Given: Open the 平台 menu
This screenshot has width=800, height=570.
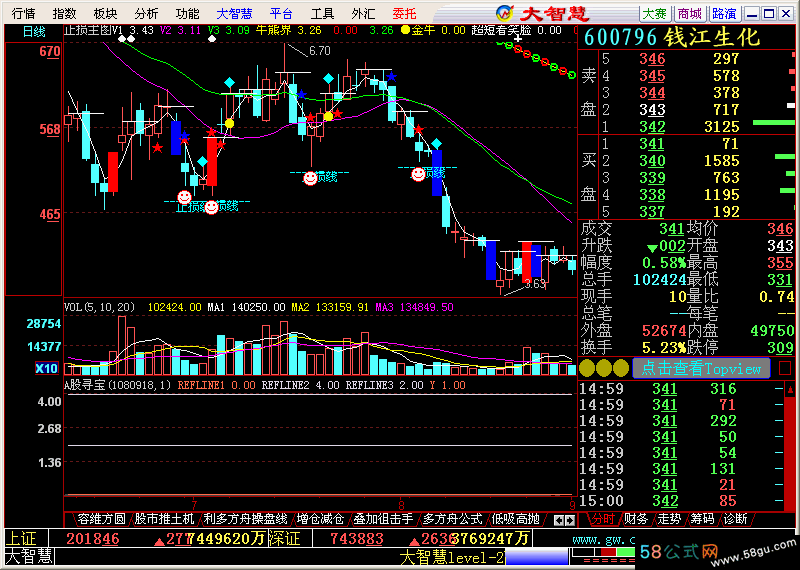Looking at the screenshot, I should [x=282, y=13].
